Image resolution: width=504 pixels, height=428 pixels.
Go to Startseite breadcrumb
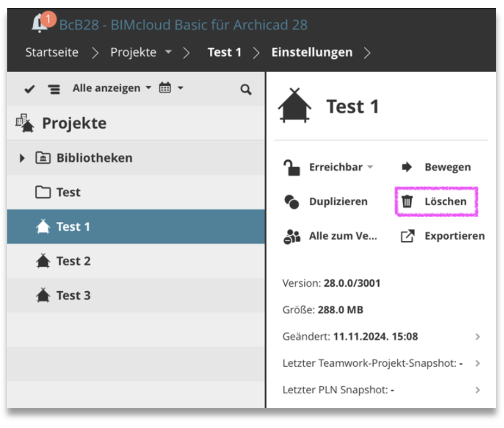(x=52, y=52)
